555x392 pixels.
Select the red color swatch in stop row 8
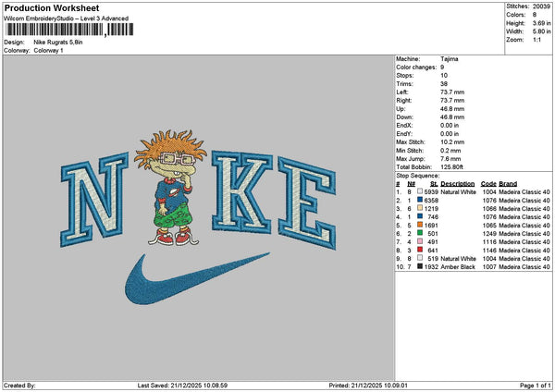420,250
